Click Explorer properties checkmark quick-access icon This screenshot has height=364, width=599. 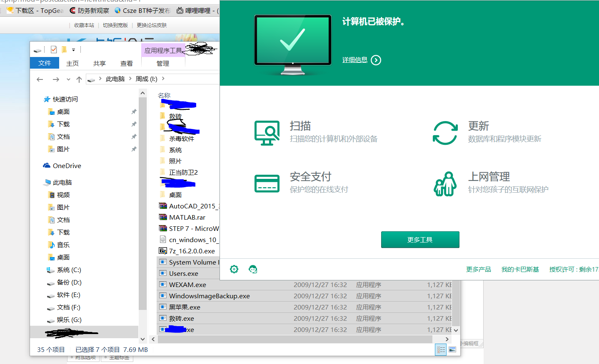54,50
